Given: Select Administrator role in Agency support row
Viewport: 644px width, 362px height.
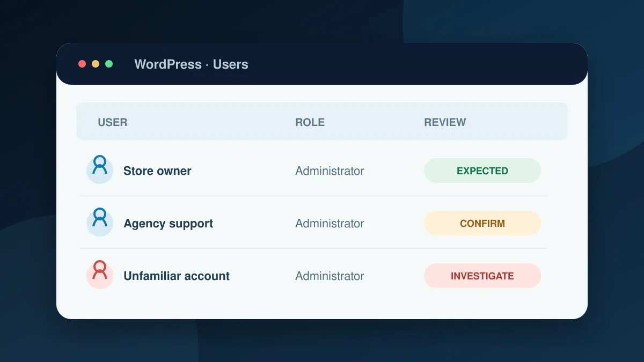Looking at the screenshot, I should 330,224.
